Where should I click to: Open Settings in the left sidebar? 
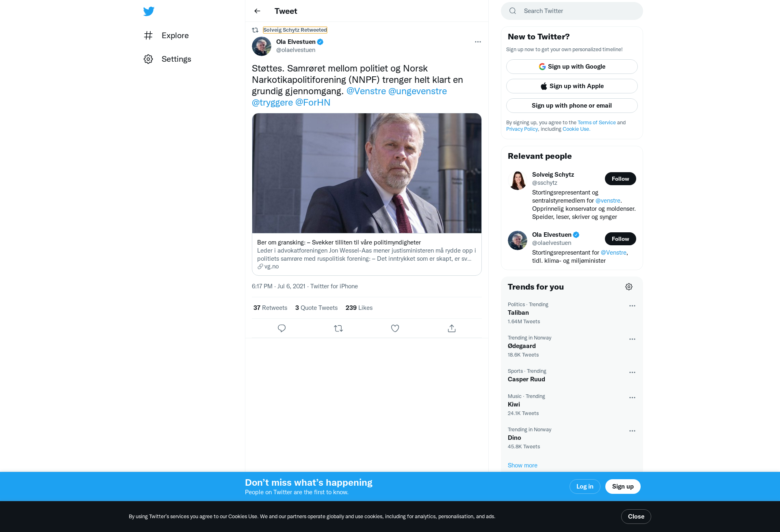point(167,59)
